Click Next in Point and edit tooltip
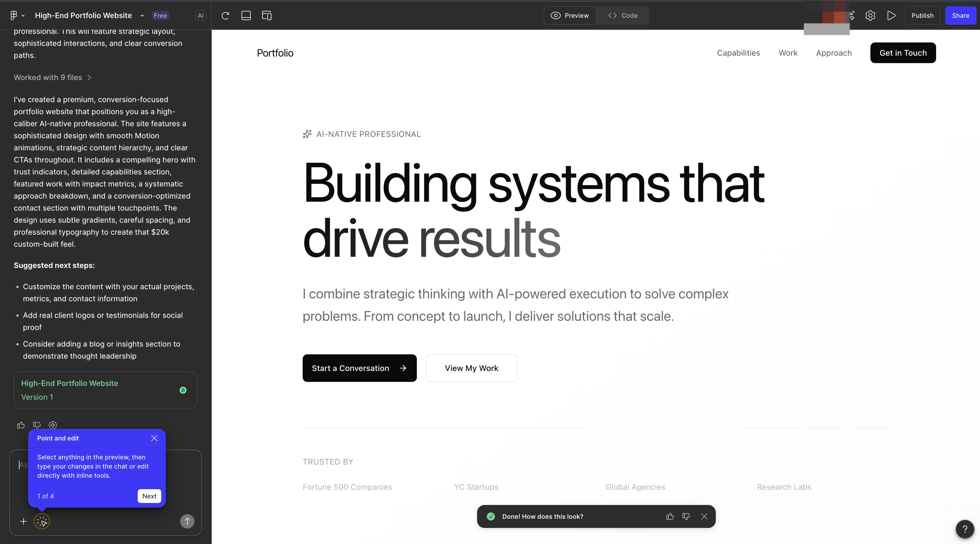The image size is (980, 544). [149, 496]
